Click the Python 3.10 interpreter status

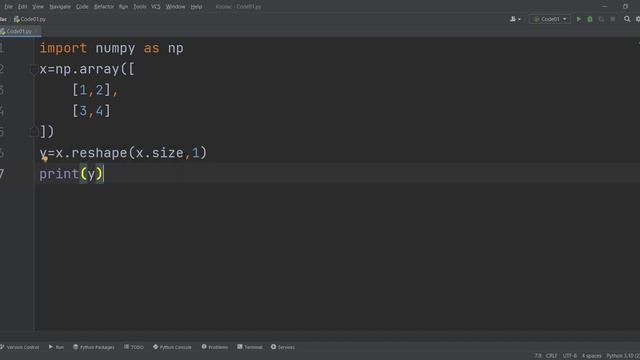pos(623,356)
